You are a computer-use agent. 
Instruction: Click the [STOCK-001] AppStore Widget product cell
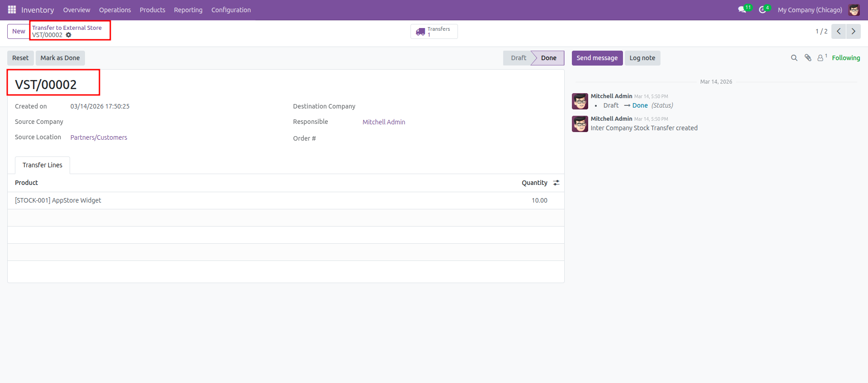point(58,200)
